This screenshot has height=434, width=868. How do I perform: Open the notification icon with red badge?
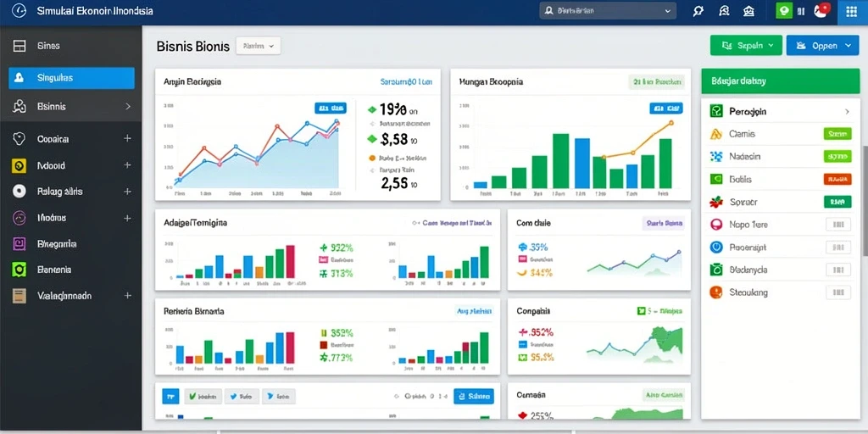pos(820,11)
